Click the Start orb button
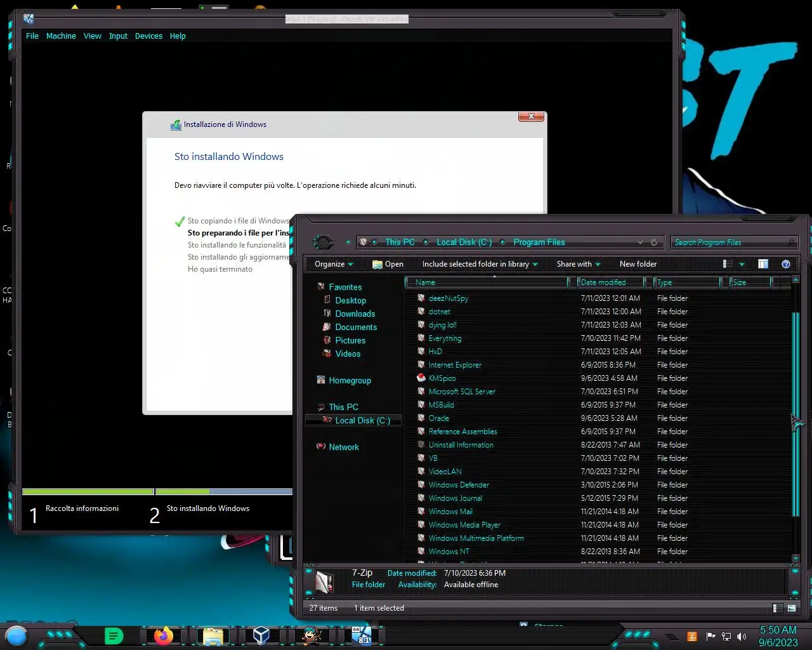The width and height of the screenshot is (812, 650). [16, 635]
